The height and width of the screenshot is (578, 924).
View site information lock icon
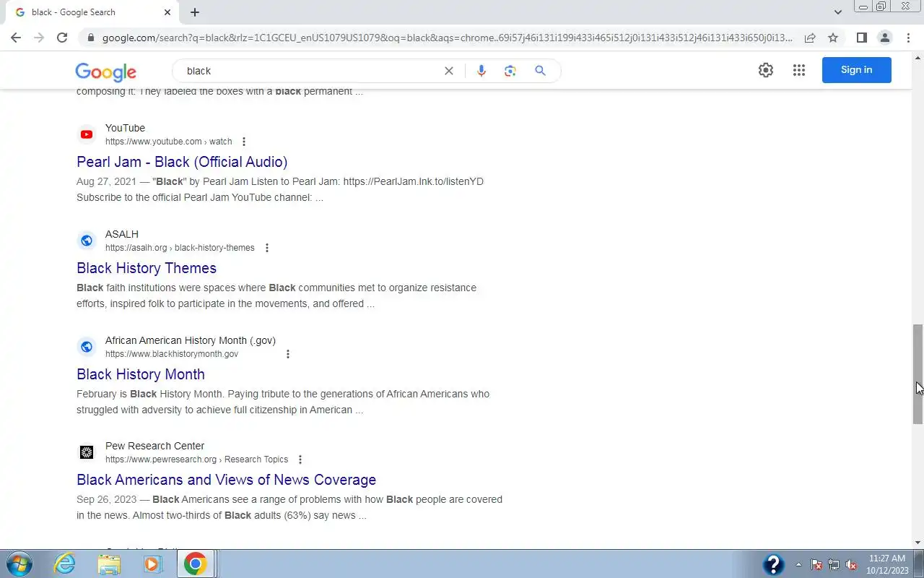point(90,38)
